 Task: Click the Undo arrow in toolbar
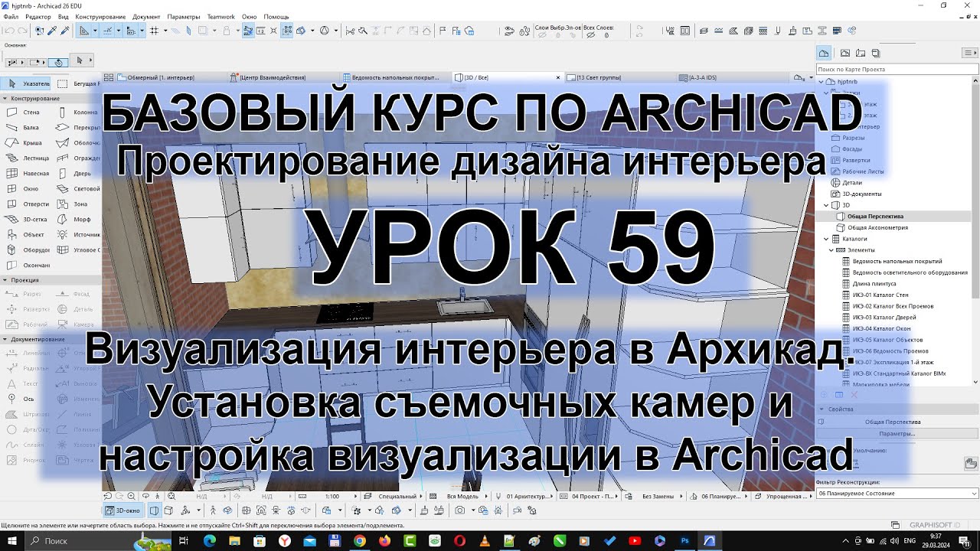9,31
